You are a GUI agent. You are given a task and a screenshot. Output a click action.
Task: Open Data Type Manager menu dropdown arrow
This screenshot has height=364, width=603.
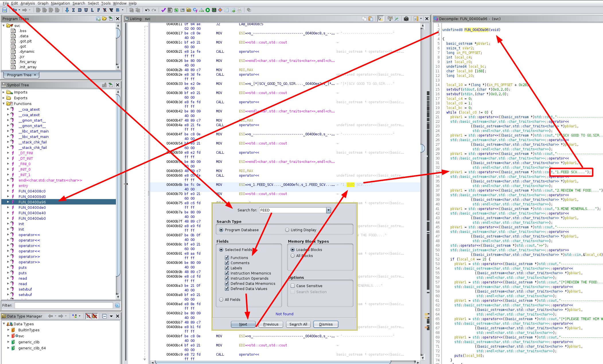coord(111,316)
